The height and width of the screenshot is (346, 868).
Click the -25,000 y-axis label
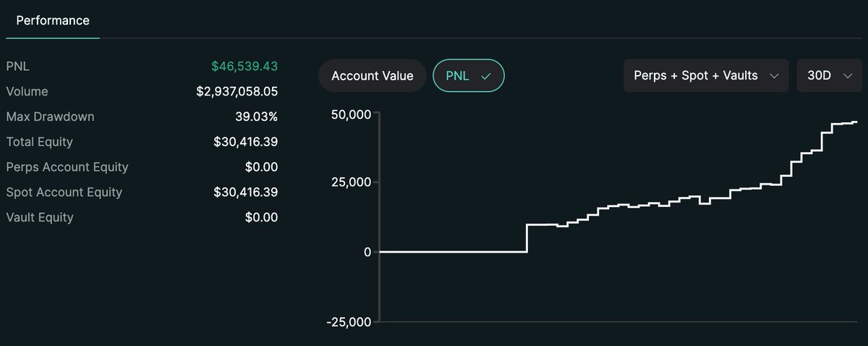click(x=347, y=321)
